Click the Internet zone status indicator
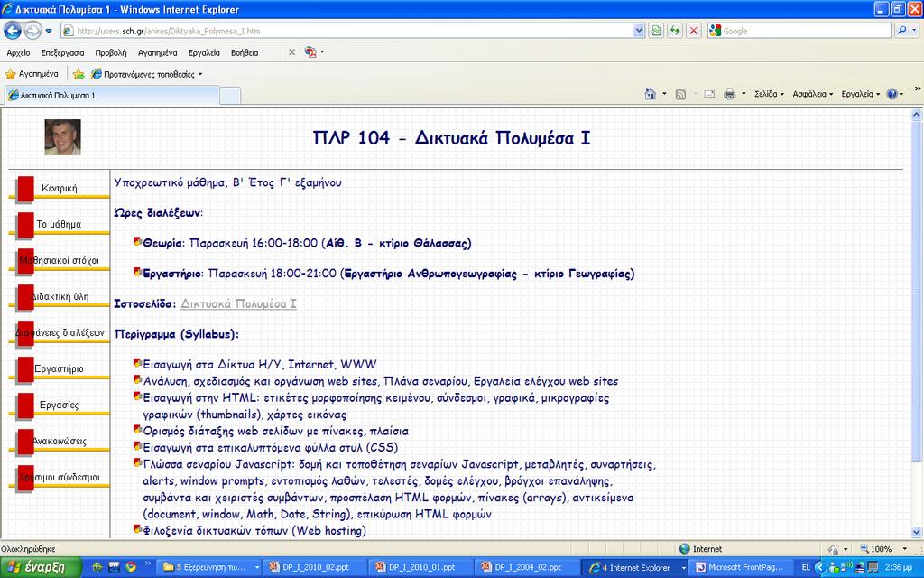This screenshot has width=924, height=578. tap(701, 548)
